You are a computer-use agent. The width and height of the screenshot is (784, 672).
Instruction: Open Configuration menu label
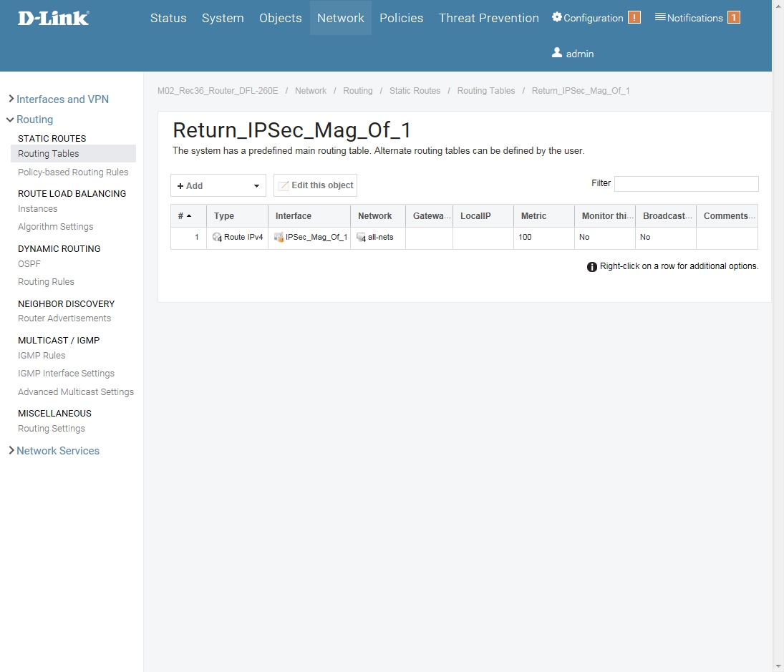[x=593, y=18]
